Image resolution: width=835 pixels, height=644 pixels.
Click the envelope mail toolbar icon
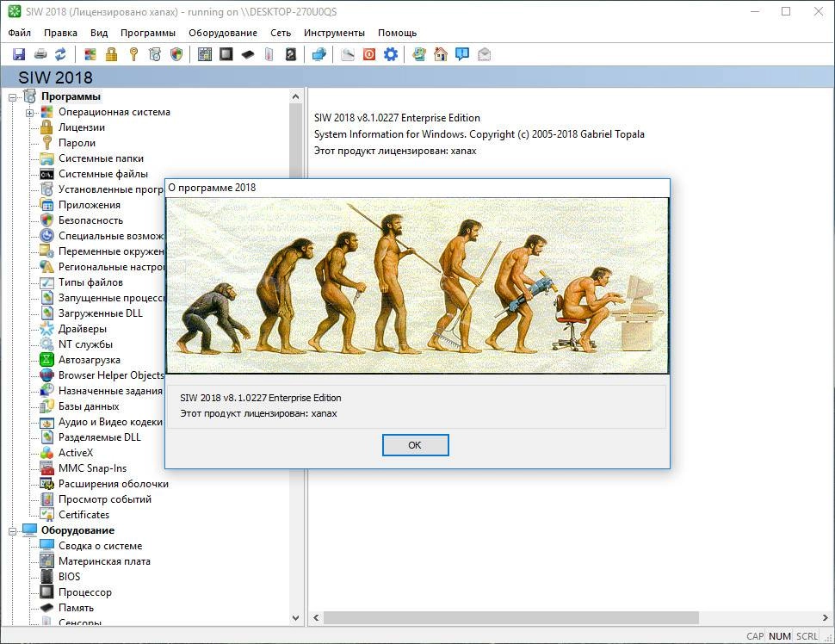tap(484, 53)
